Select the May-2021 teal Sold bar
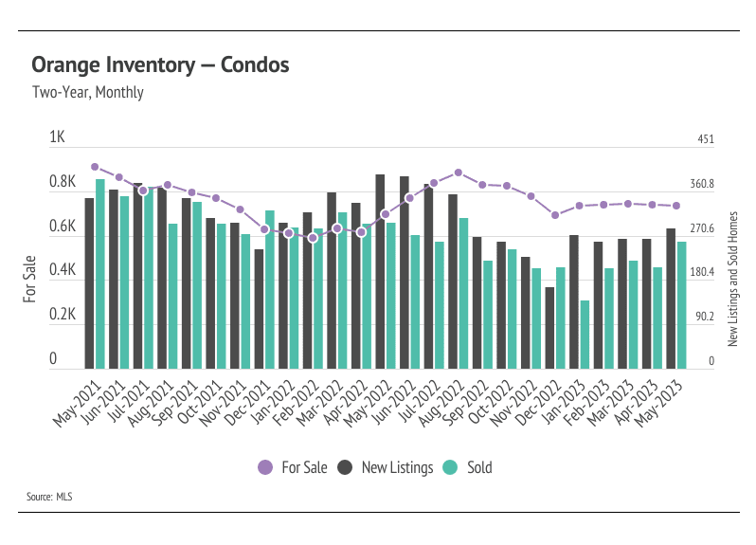Image resolution: width=756 pixels, height=545 pixels. pyautogui.click(x=100, y=274)
